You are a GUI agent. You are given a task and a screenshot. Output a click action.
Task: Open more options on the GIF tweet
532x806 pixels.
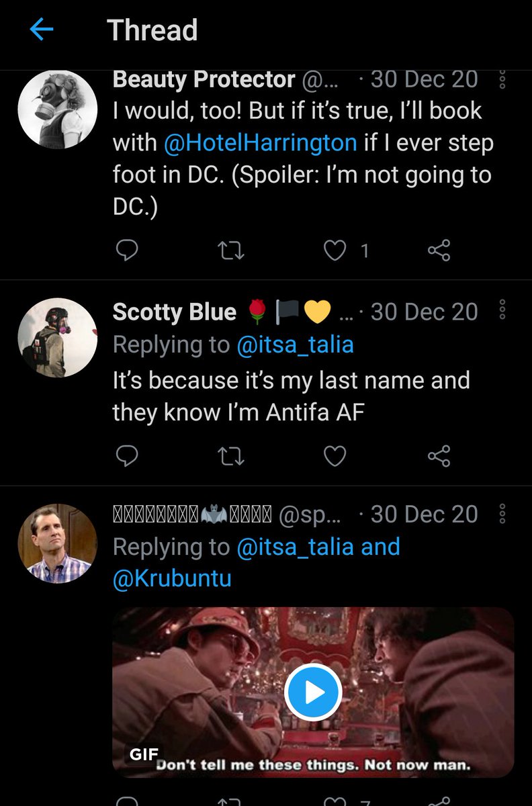pos(502,514)
